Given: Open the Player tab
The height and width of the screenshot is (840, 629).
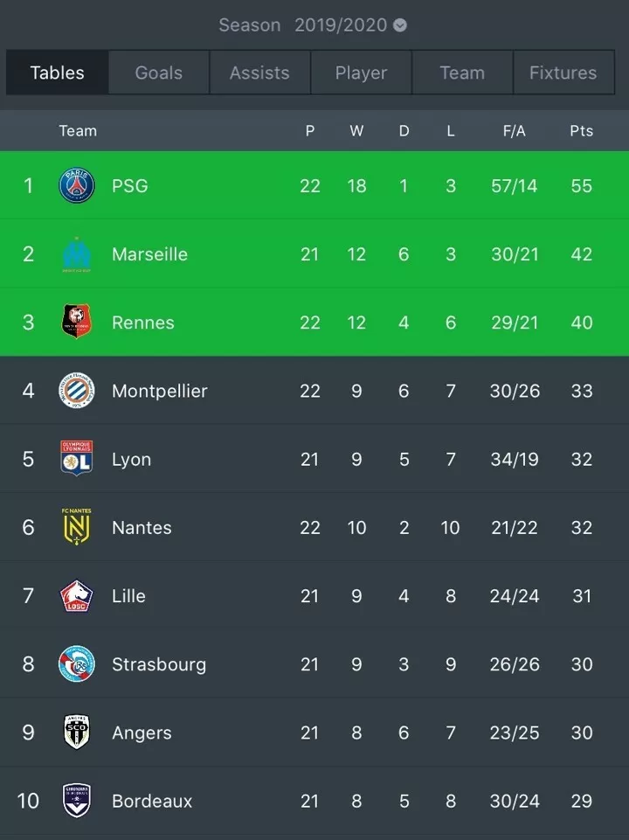Looking at the screenshot, I should pyautogui.click(x=361, y=73).
